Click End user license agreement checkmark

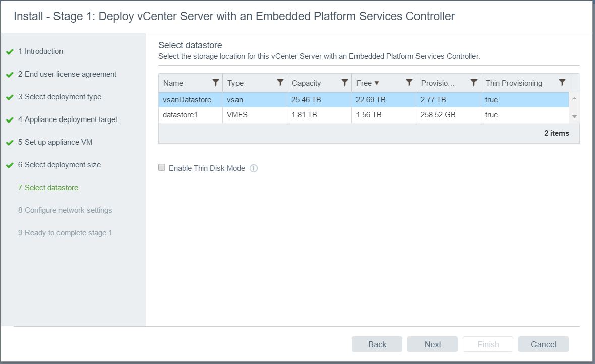point(10,75)
